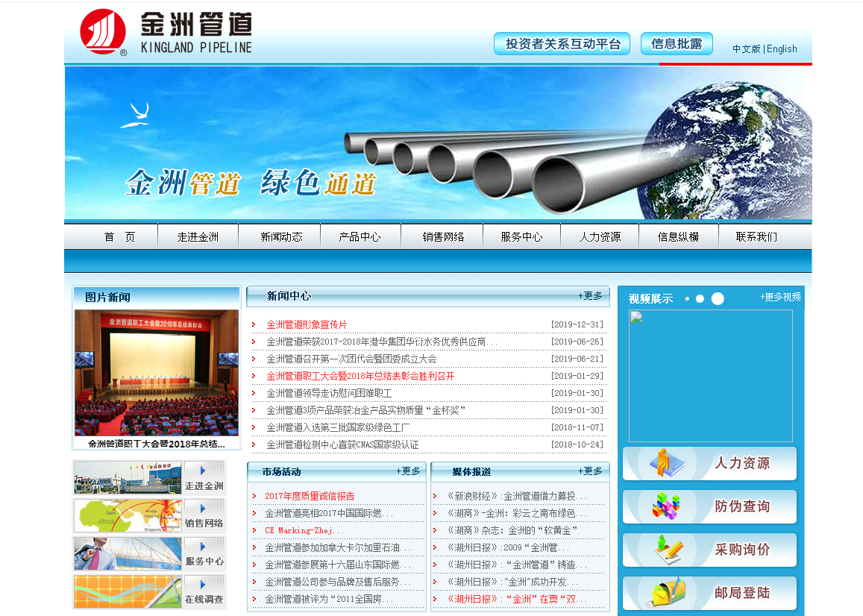Select the middle video slide dot
The width and height of the screenshot is (863, 616).
coord(700,299)
